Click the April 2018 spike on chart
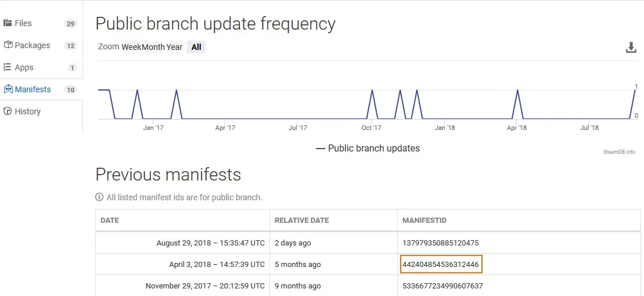The width and height of the screenshot is (644, 296). 517,91
